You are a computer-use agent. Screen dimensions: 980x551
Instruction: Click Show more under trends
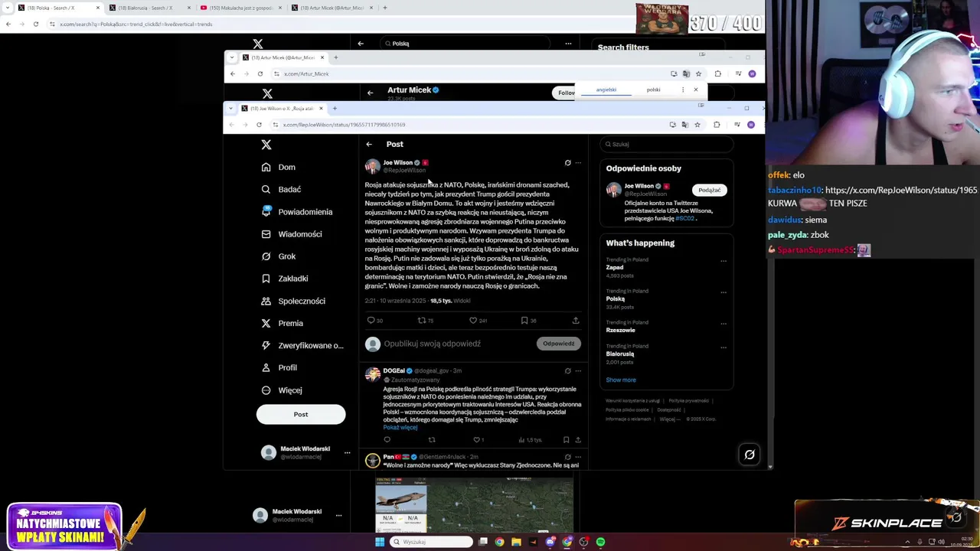point(621,380)
